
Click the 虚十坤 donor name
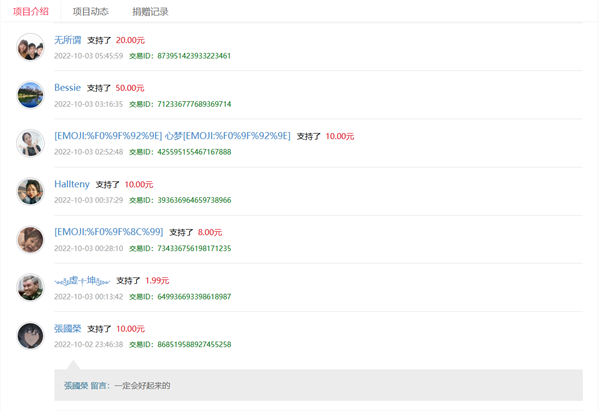[82, 281]
